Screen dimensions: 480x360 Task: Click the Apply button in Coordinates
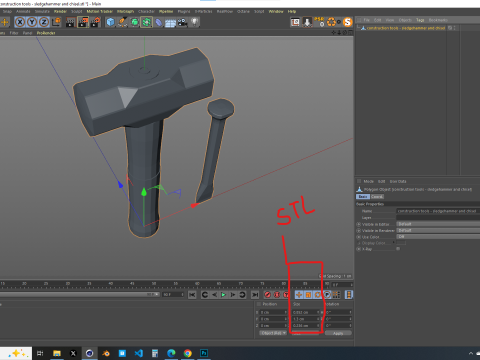338,333
